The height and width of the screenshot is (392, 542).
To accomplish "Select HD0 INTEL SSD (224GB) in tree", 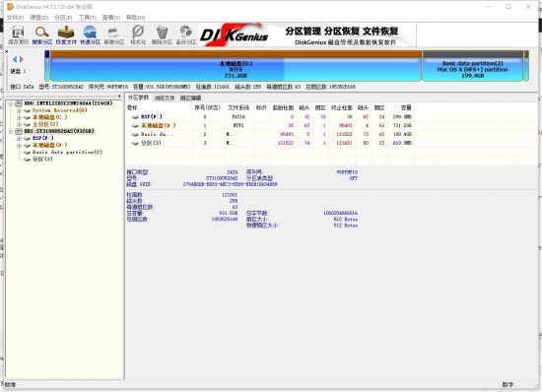I will (x=68, y=103).
